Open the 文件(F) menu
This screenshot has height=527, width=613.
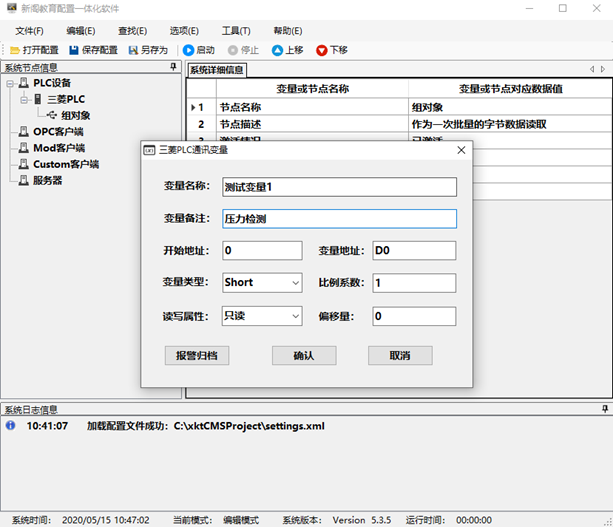point(29,31)
